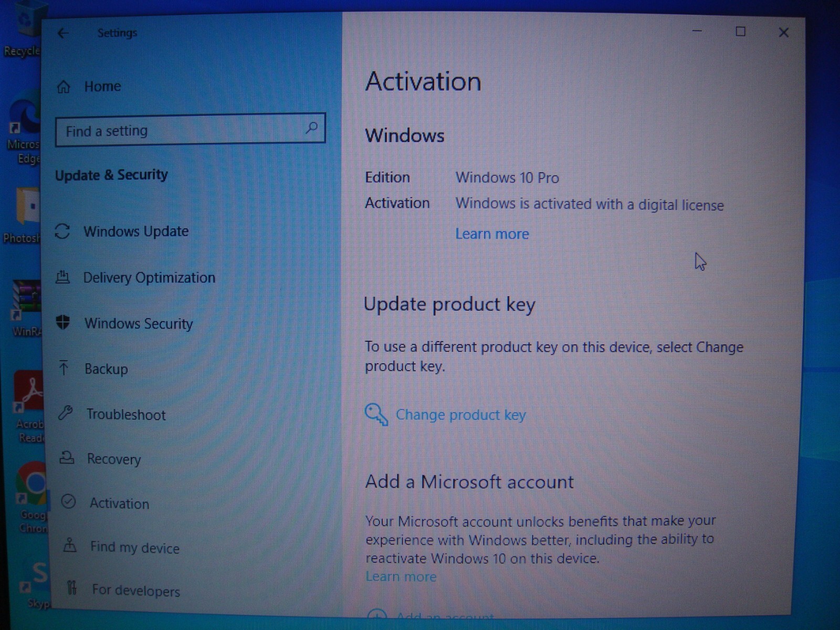Image resolution: width=840 pixels, height=630 pixels.
Task: Select the Backup arrow icon
Action: [64, 367]
